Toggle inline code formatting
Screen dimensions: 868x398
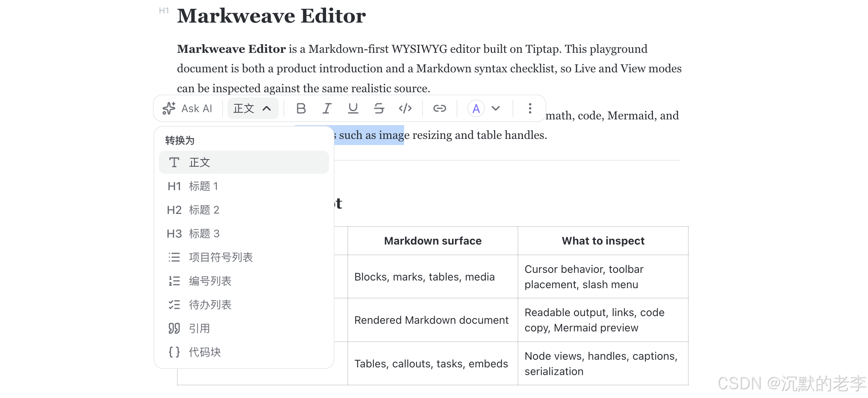tap(405, 109)
